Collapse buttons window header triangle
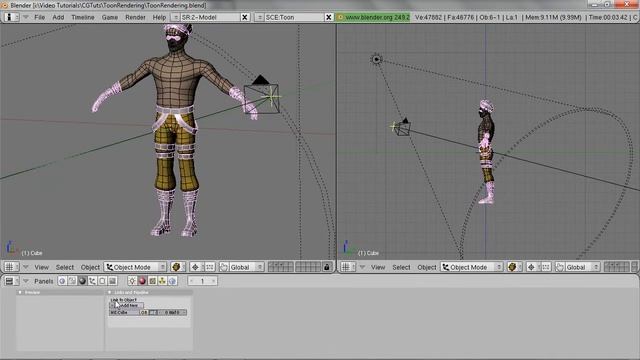This screenshot has width=640, height=360. [x=26, y=281]
